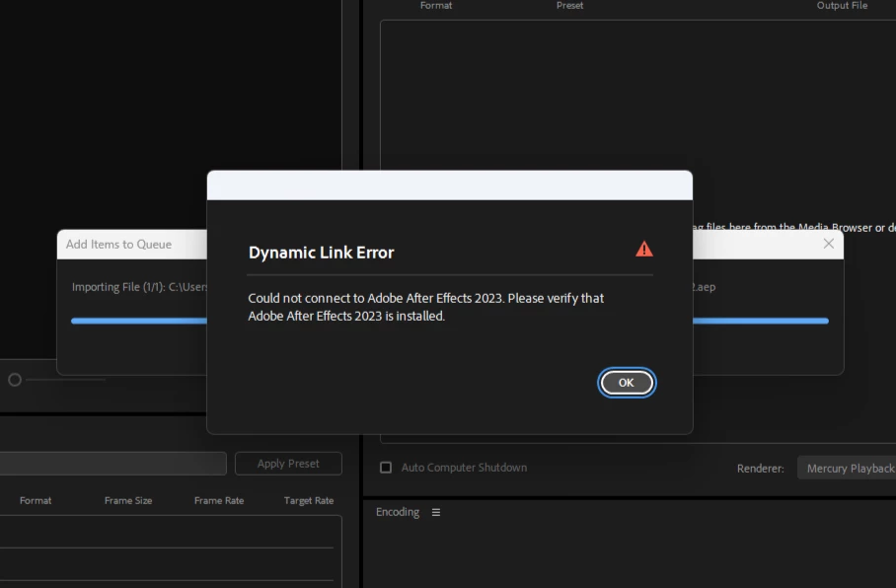
Task: Click the preset search input field
Action: [x=113, y=464]
